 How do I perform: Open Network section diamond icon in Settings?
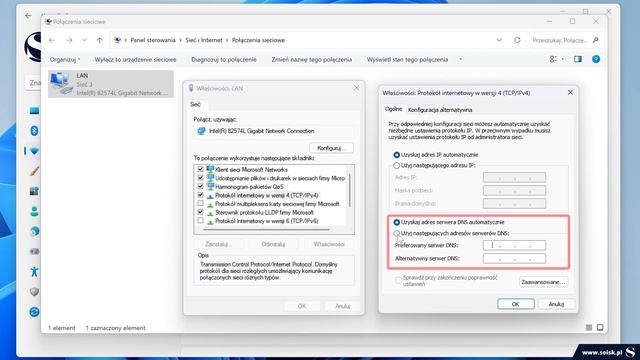tap(34, 151)
